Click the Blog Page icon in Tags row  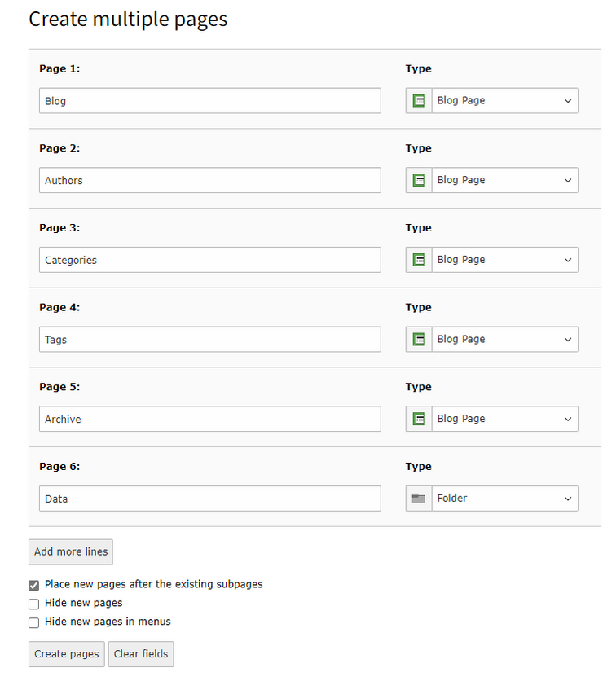(418, 339)
